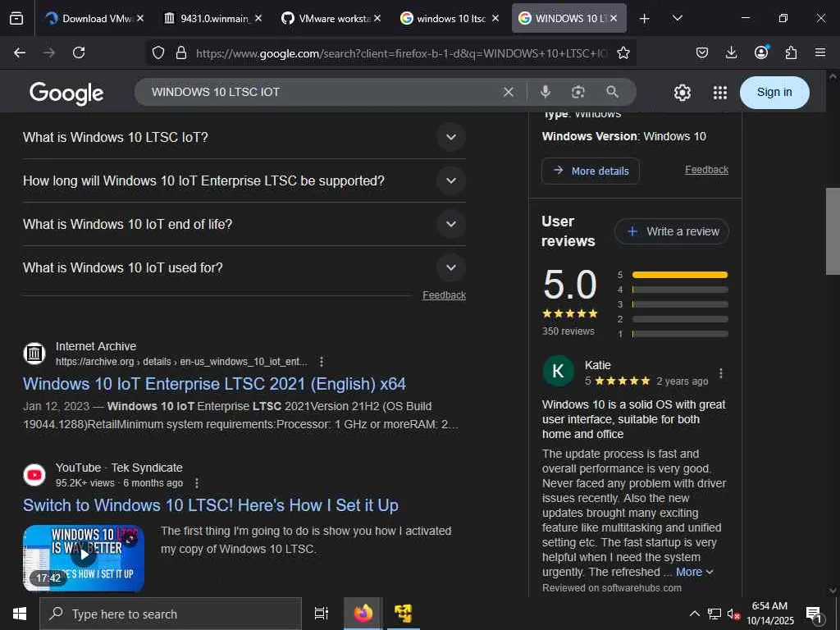Open options for Katie's review
The image size is (840, 630).
tap(721, 373)
